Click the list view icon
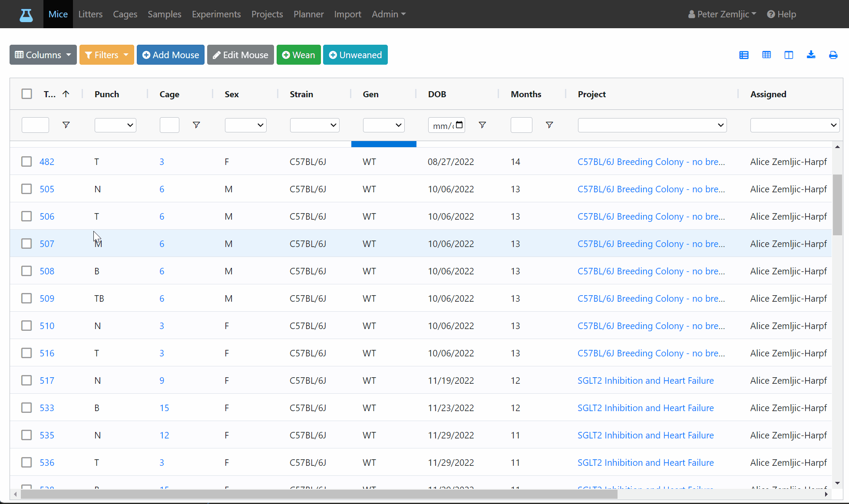849x504 pixels. coord(744,55)
